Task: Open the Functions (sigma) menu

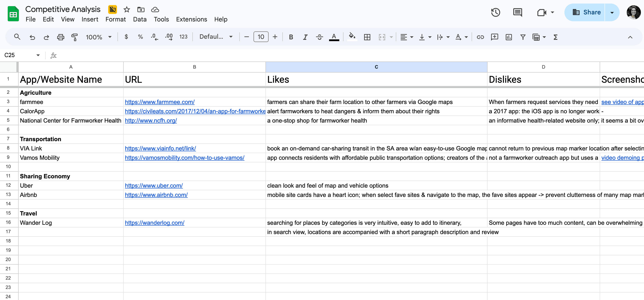Action: click(555, 37)
